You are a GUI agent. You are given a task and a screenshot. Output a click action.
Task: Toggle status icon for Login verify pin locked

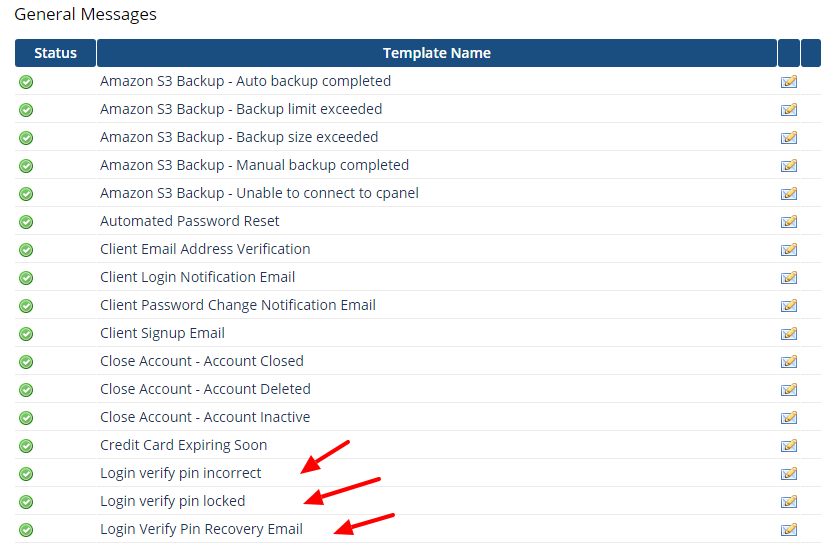tap(26, 502)
